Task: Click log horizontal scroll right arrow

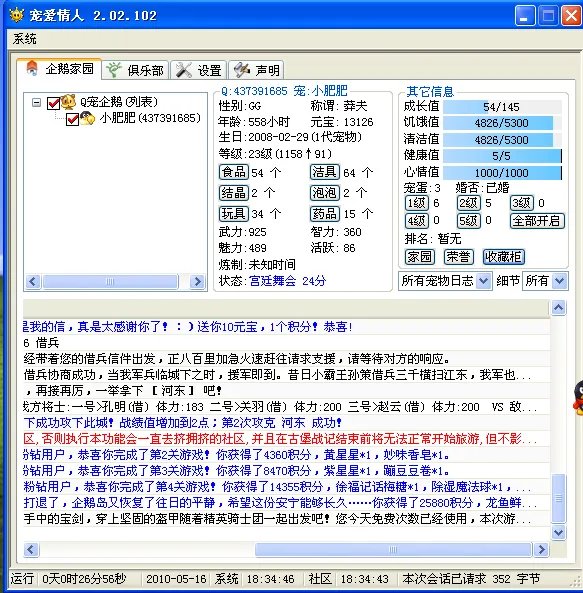Action: (541, 550)
